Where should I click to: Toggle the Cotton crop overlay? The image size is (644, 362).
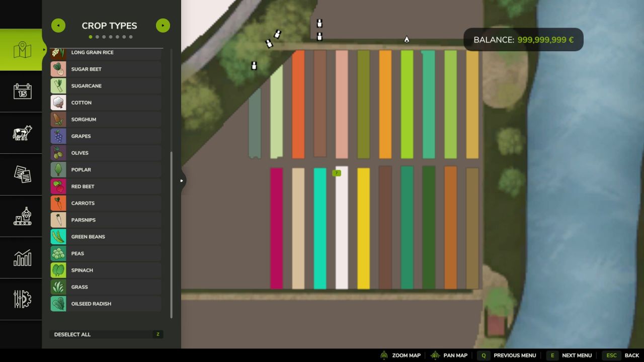click(x=106, y=103)
